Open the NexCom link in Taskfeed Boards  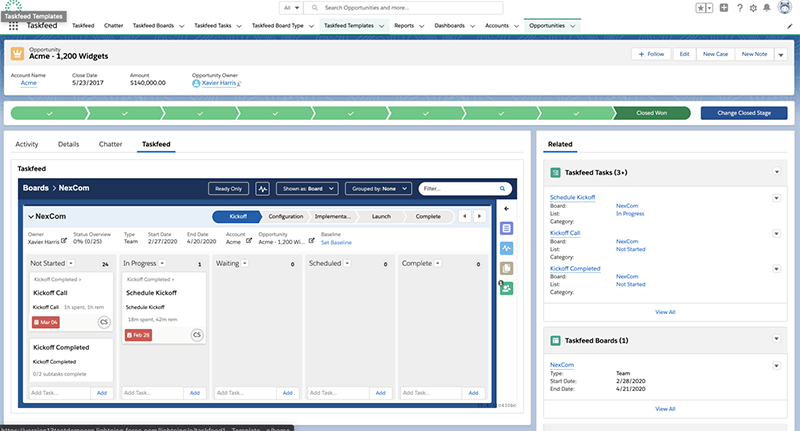coord(562,365)
